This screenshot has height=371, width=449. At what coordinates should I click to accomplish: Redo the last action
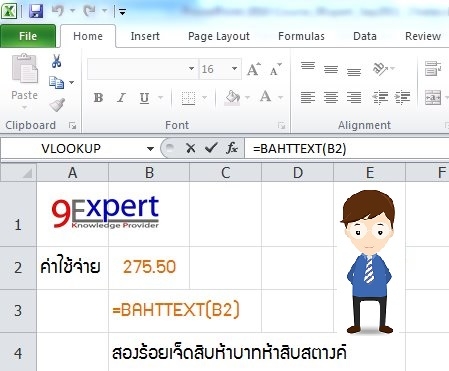tap(89, 11)
